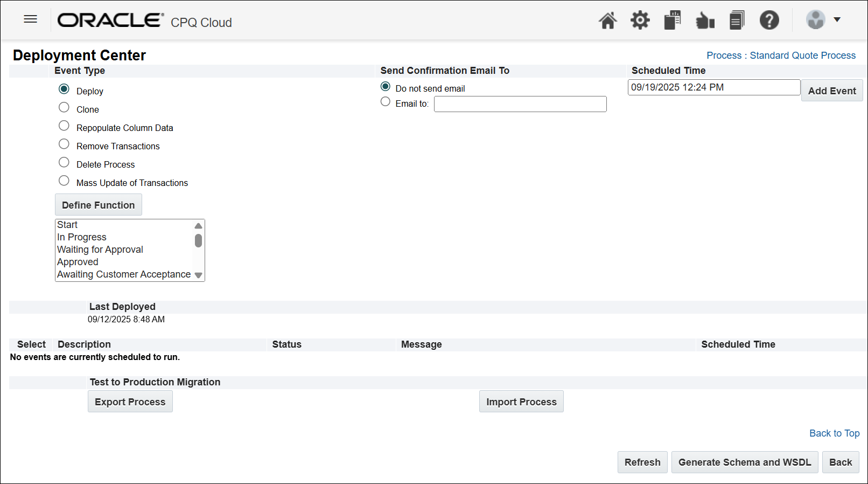This screenshot has height=484, width=868.
Task: Click the quotes document icon in header
Action: click(x=672, y=20)
